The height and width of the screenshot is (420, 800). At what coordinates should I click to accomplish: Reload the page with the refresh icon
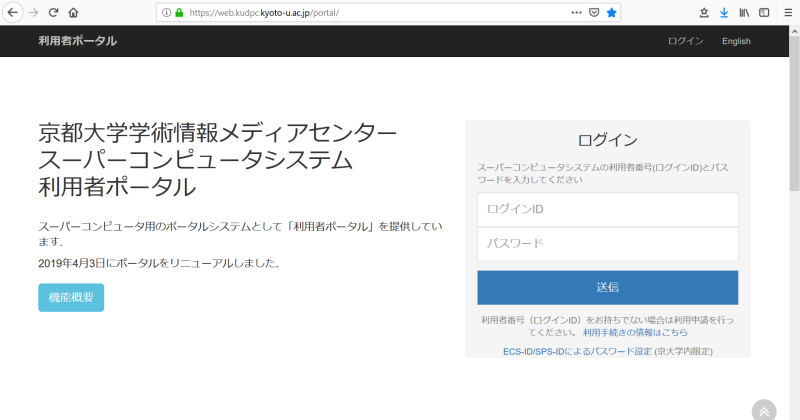click(54, 13)
